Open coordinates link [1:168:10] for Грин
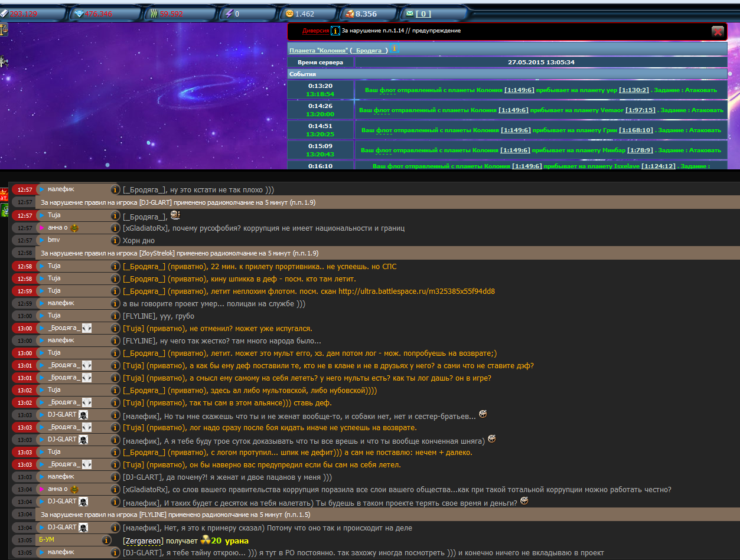This screenshot has width=740, height=560. pyautogui.click(x=636, y=130)
